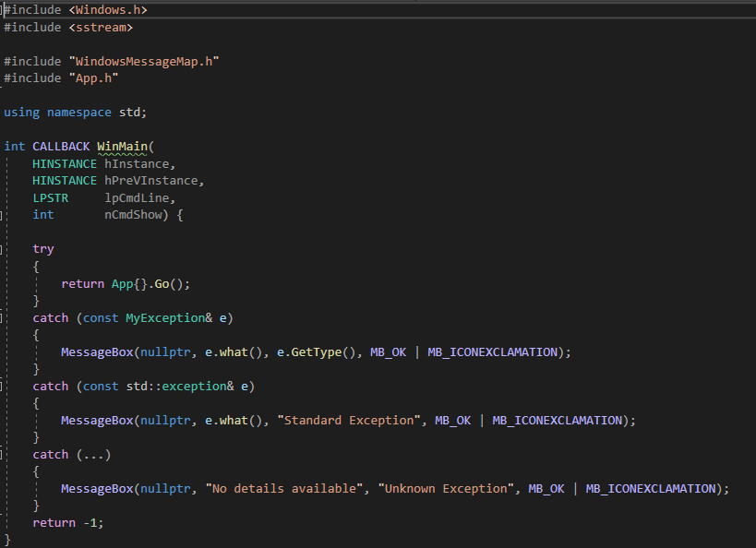Click the WinMain function name with squiggle

pyautogui.click(x=122, y=147)
